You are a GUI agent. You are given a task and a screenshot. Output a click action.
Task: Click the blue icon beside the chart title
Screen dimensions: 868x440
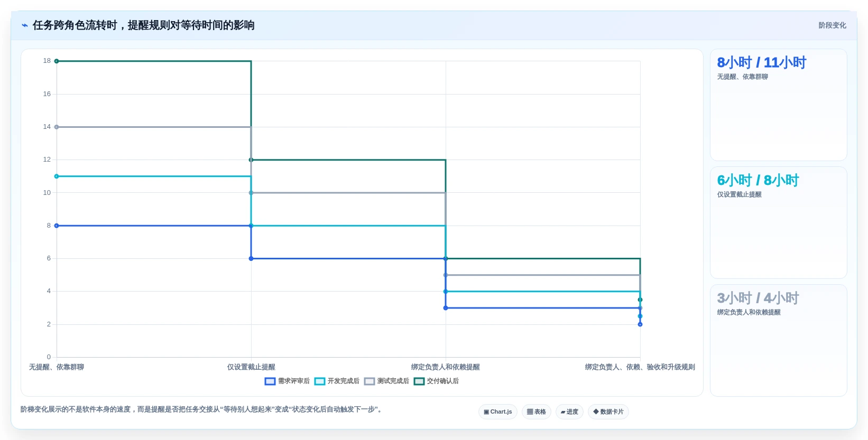pyautogui.click(x=25, y=25)
